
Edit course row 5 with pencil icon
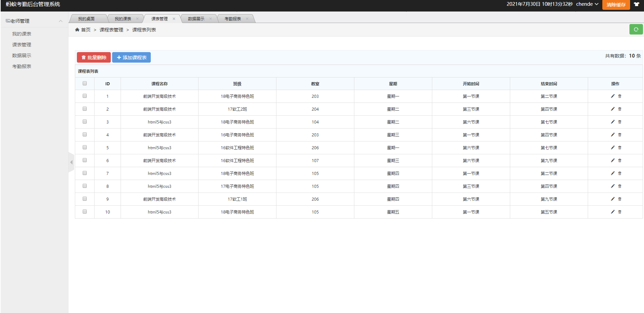coord(612,148)
